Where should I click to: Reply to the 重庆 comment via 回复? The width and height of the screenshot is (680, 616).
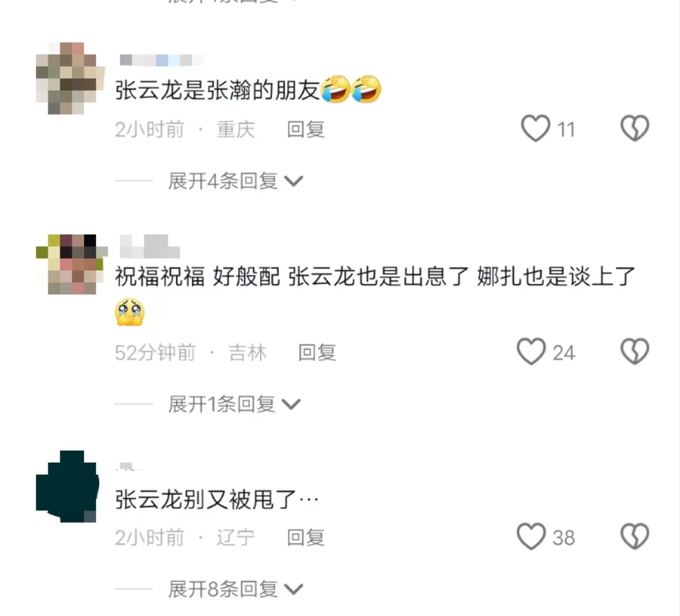click(306, 129)
